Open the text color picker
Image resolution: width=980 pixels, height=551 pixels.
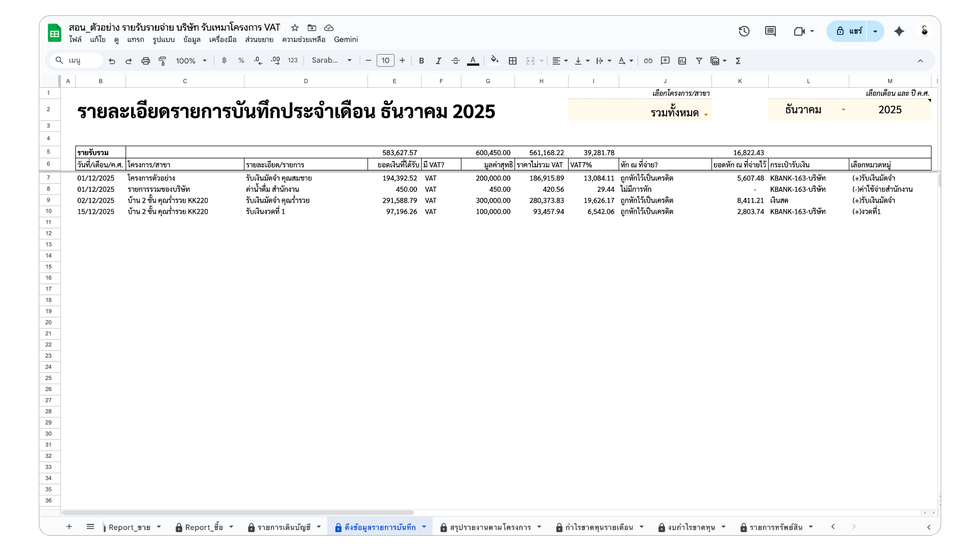(x=473, y=60)
